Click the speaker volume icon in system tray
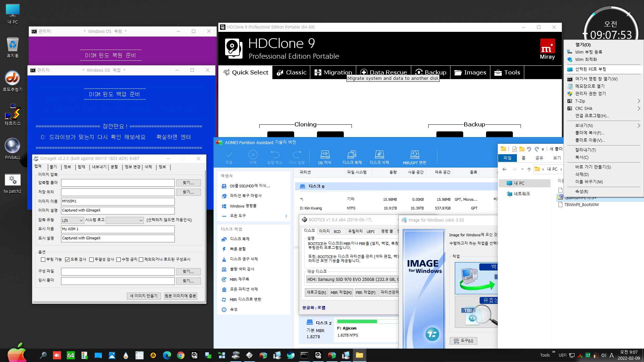Image resolution: width=644 pixels, height=362 pixels. 604,355
